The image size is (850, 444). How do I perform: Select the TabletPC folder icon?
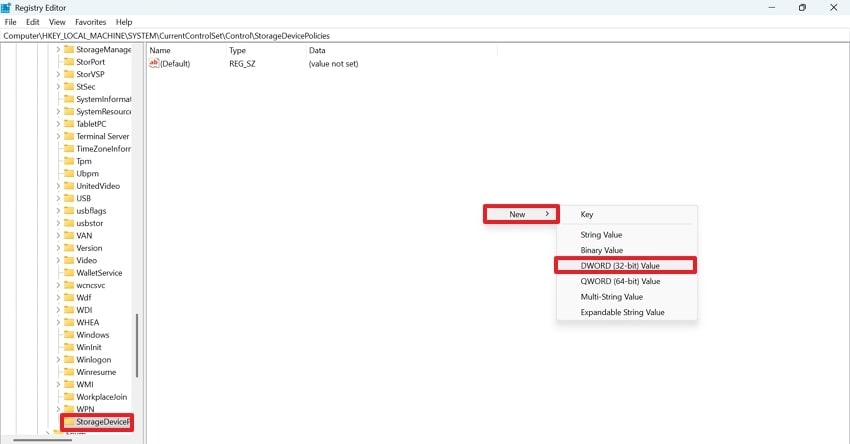pyautogui.click(x=69, y=124)
